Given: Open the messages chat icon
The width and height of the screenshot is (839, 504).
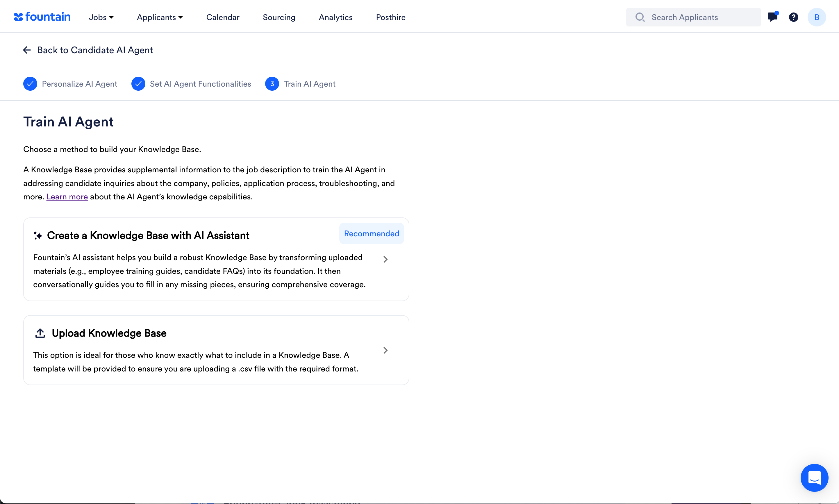Looking at the screenshot, I should (x=773, y=17).
